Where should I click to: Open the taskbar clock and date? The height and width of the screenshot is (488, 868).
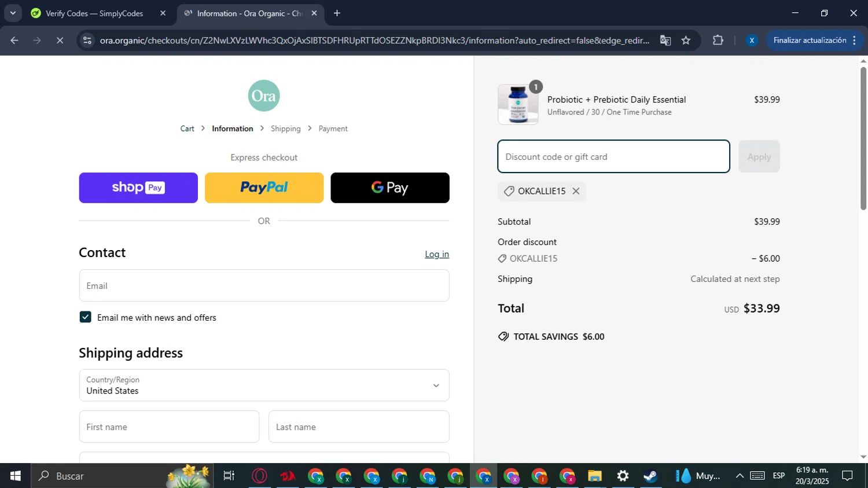point(812,476)
